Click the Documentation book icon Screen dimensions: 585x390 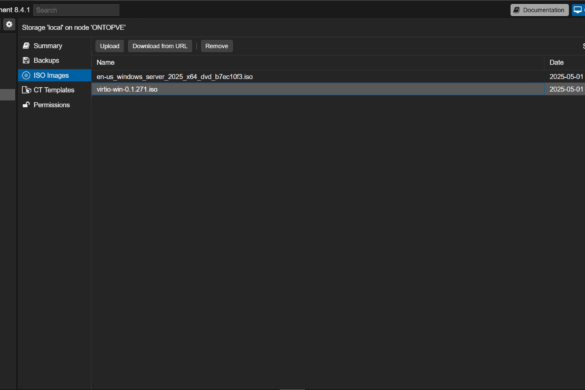pos(517,10)
